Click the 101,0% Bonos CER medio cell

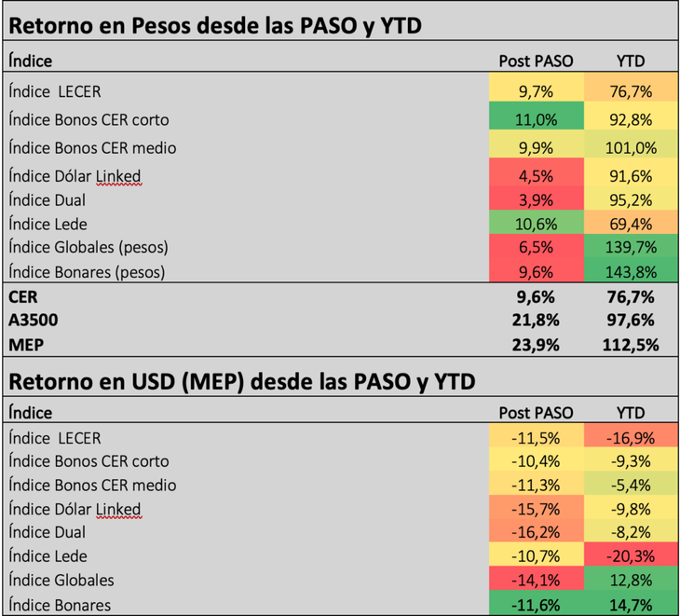[631, 147]
